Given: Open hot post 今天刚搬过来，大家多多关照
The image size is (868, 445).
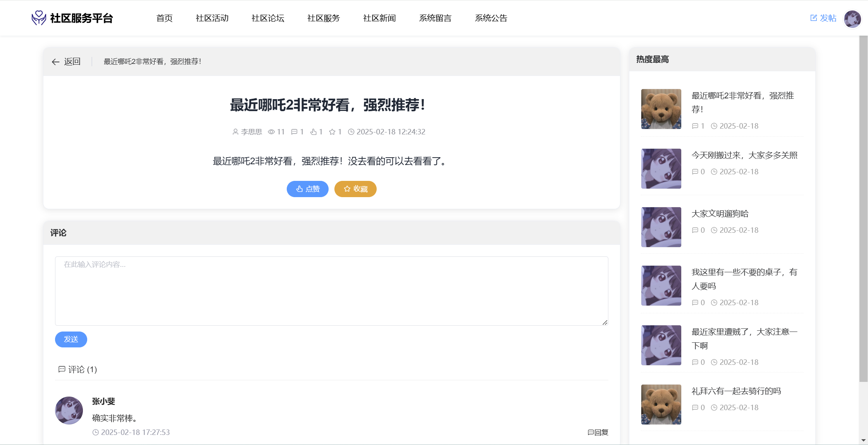Looking at the screenshot, I should click(744, 155).
